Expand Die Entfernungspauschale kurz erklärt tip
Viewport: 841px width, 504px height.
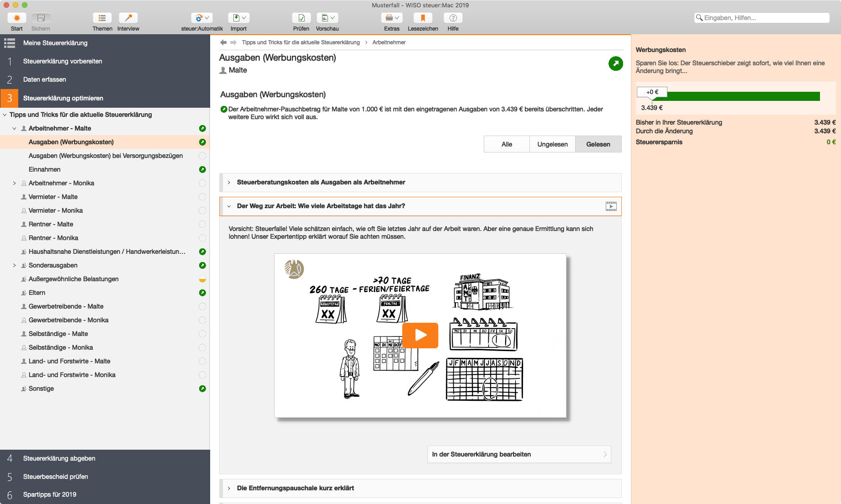pyautogui.click(x=229, y=488)
